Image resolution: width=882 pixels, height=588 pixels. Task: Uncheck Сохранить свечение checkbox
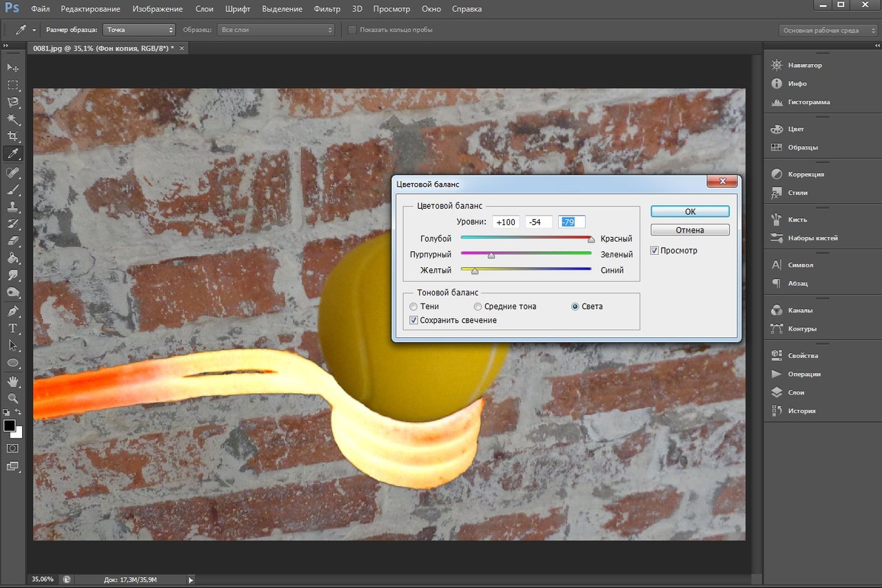[413, 320]
